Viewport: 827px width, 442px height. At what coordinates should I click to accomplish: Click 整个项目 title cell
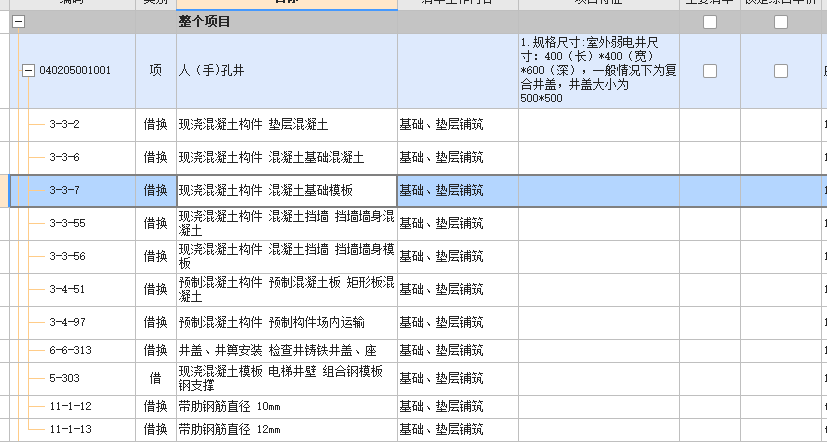tap(287, 22)
